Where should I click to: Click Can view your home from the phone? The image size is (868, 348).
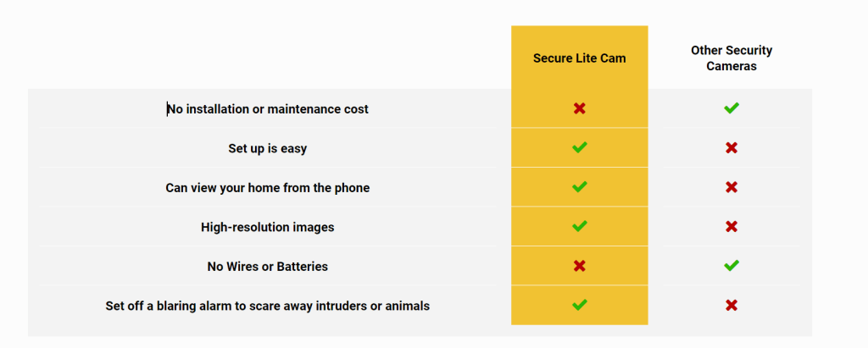pos(267,188)
